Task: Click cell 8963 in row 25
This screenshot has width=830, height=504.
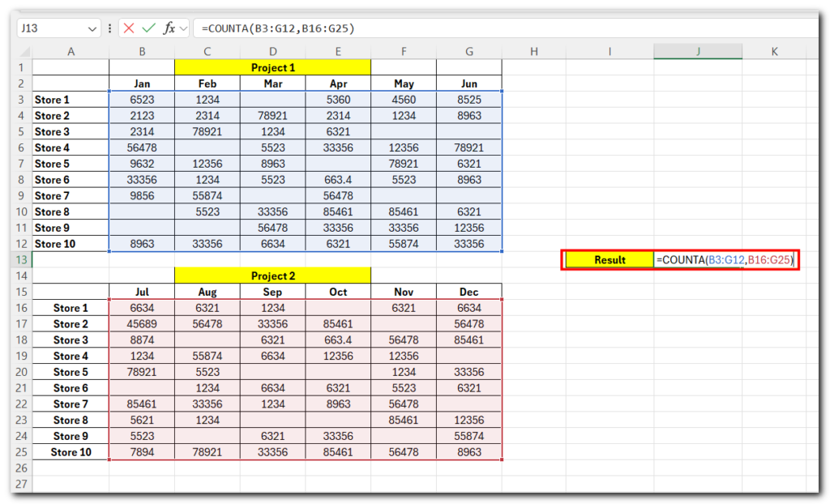Action: click(x=469, y=452)
